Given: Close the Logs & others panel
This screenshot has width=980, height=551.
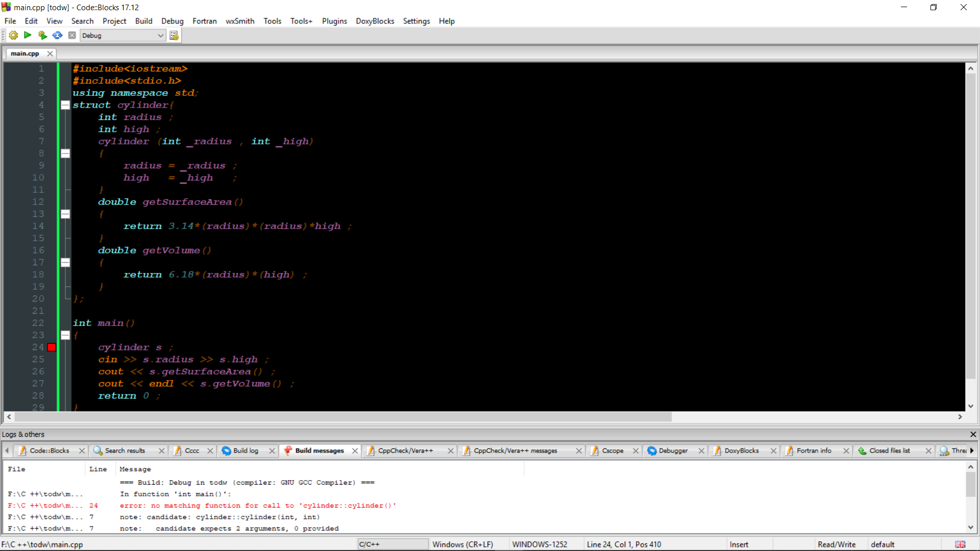Looking at the screenshot, I should 973,434.
